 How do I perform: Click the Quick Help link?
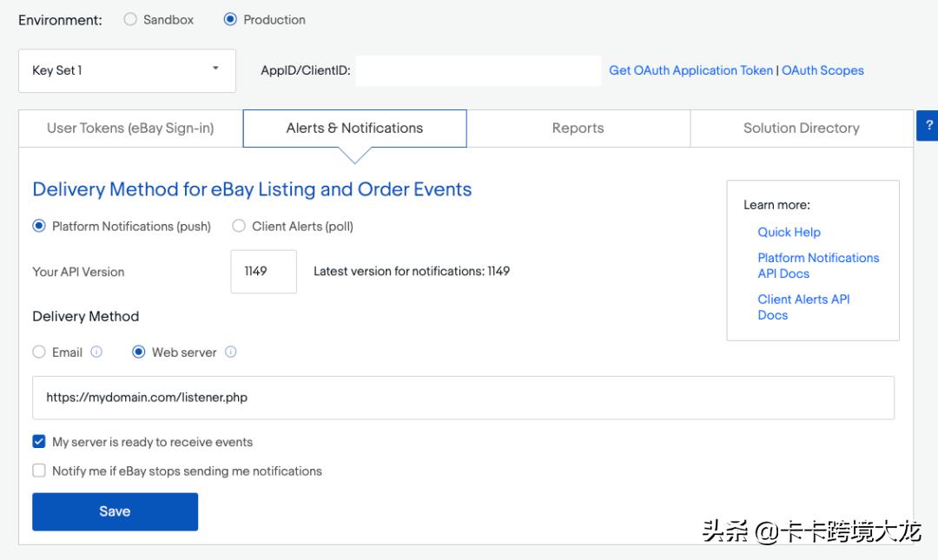tap(789, 233)
